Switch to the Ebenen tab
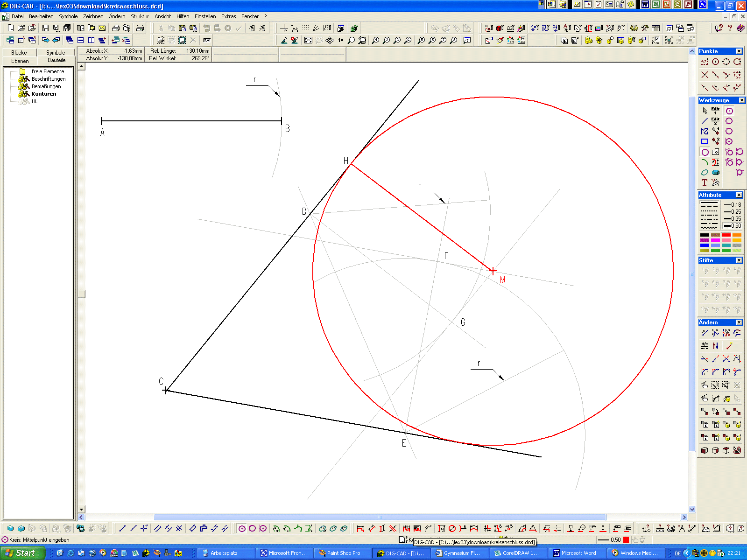 (20, 61)
